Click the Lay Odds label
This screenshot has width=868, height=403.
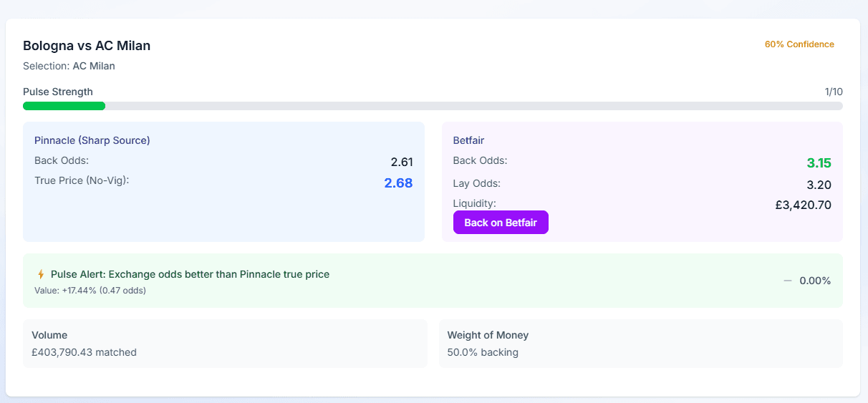477,183
